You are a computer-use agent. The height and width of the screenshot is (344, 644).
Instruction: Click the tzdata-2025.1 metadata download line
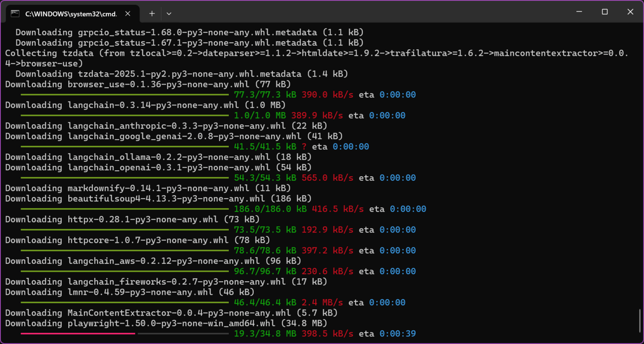(x=182, y=74)
